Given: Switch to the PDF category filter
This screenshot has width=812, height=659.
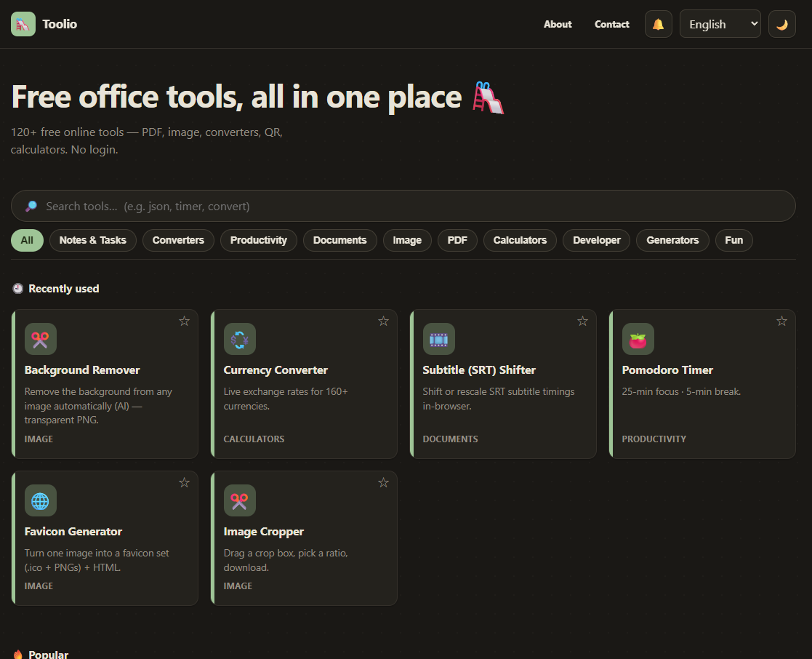Looking at the screenshot, I should [x=457, y=240].
